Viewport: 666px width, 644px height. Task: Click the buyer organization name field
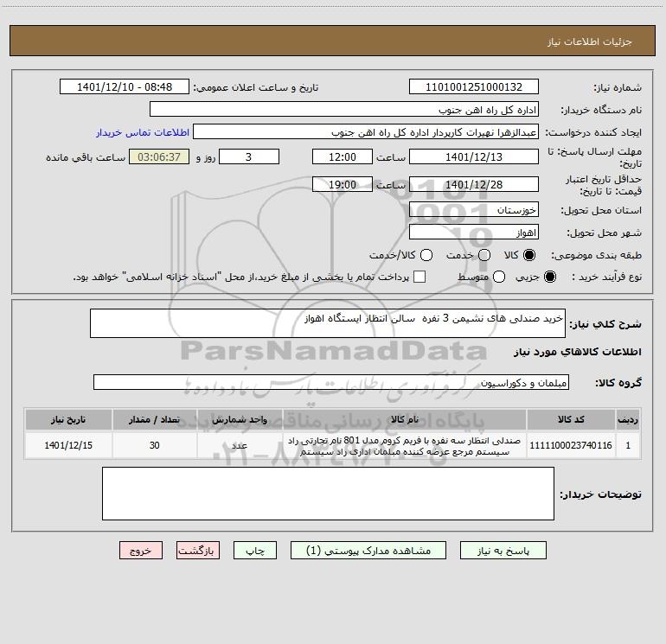tap(344, 110)
